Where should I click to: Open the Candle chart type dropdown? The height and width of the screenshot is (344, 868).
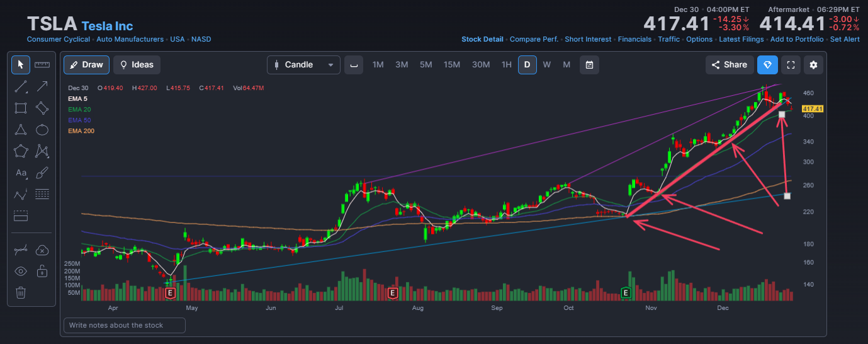click(303, 65)
